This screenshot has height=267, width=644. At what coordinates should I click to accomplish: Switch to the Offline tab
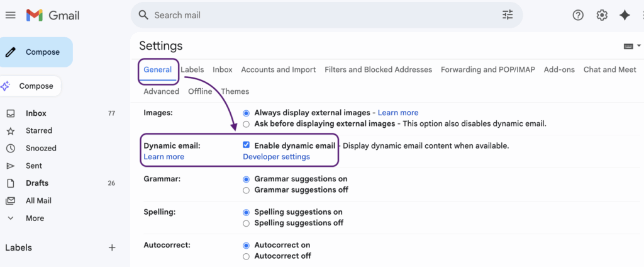point(200,91)
